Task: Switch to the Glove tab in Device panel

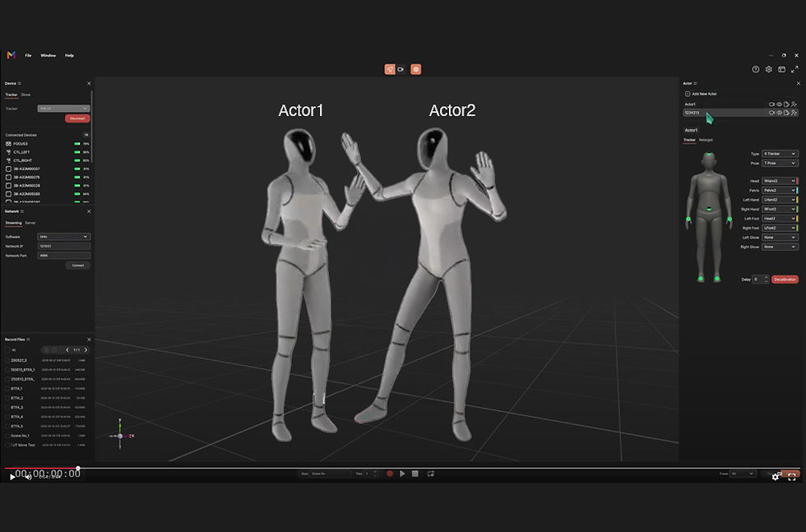Action: [x=25, y=95]
